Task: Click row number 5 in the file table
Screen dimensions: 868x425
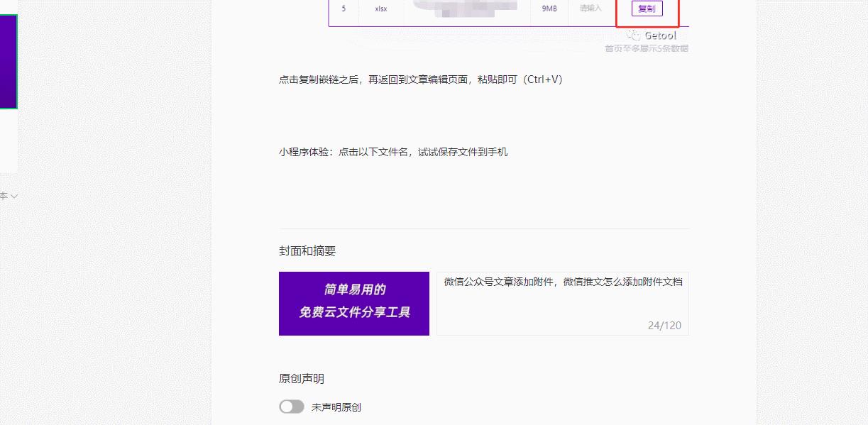Action: click(x=344, y=9)
